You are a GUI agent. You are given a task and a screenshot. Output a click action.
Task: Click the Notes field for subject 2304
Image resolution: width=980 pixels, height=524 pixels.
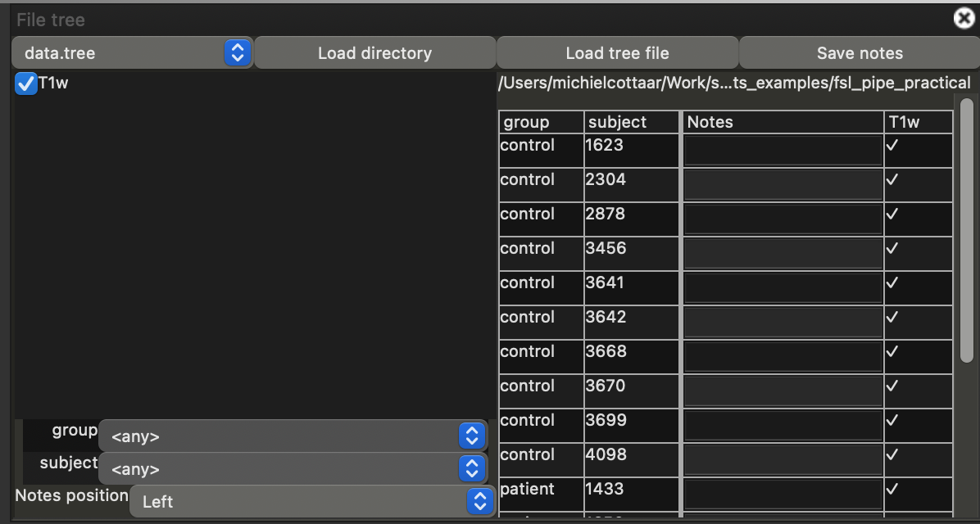click(x=783, y=179)
